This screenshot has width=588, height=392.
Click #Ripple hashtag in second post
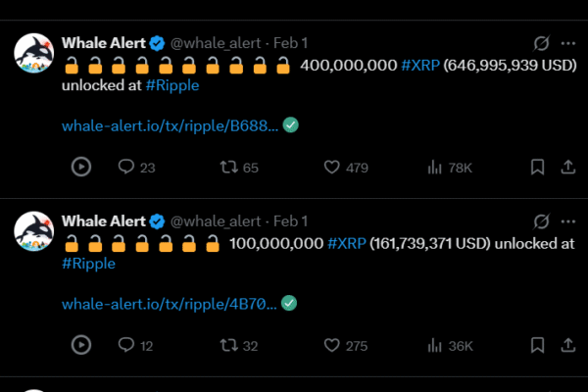point(88,264)
